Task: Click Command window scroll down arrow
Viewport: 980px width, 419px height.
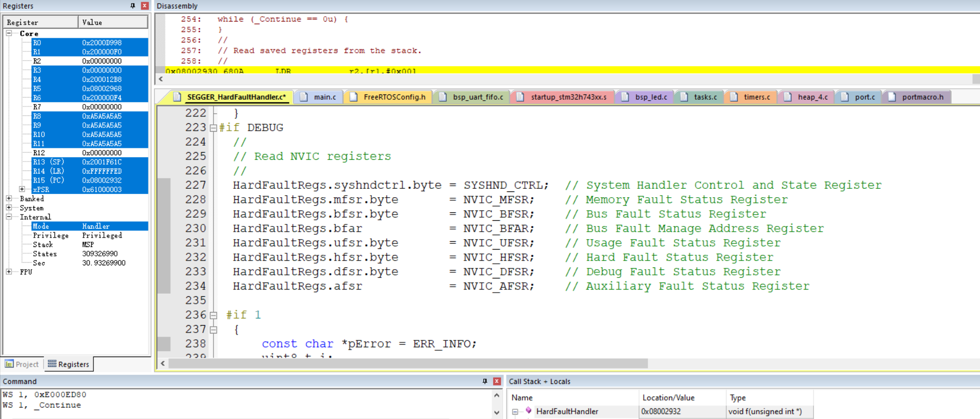Action: point(496,413)
